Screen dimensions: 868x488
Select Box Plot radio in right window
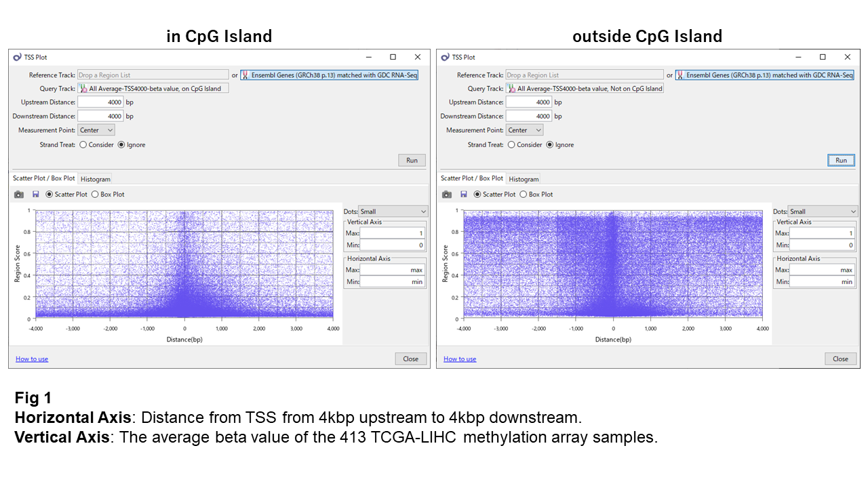coord(524,195)
